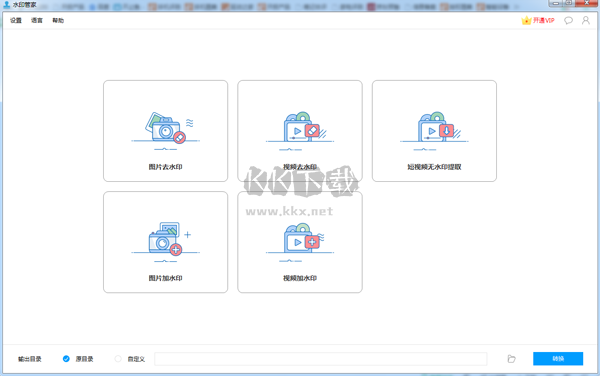Minimize the 水印管家 window
The height and width of the screenshot is (376, 600).
coord(555,3)
